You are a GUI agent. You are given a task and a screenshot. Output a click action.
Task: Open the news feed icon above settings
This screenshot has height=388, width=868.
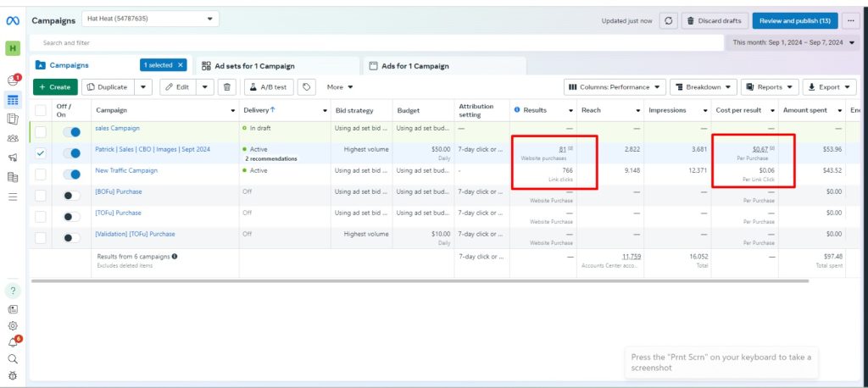point(13,309)
